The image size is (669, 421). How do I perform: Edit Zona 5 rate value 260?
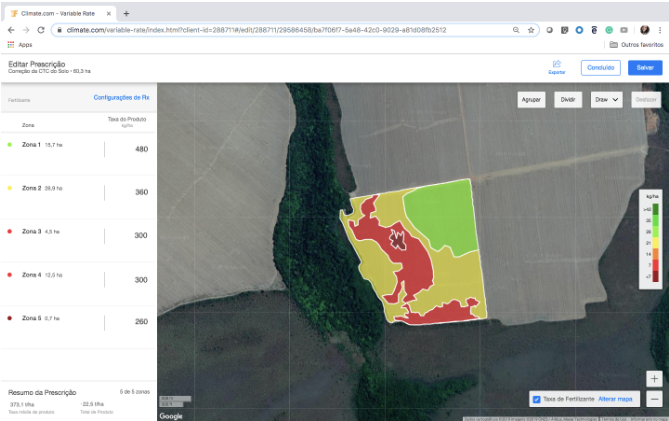(x=141, y=322)
